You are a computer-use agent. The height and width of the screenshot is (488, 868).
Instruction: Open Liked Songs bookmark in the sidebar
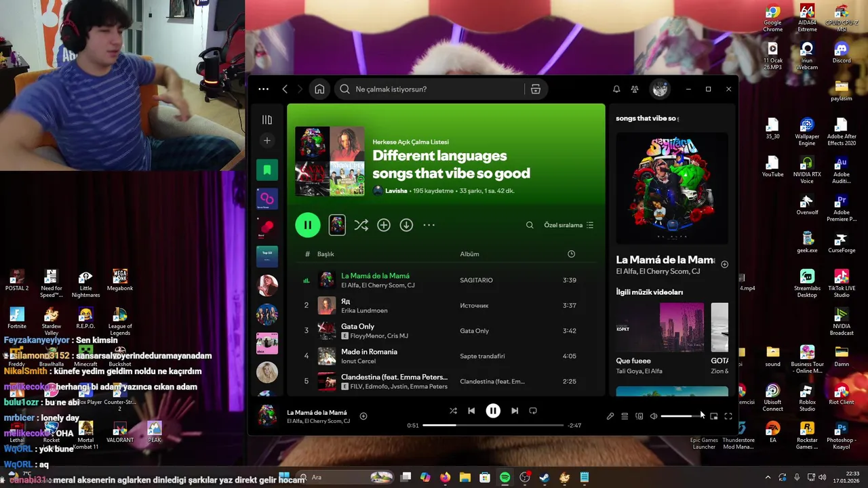coord(267,169)
